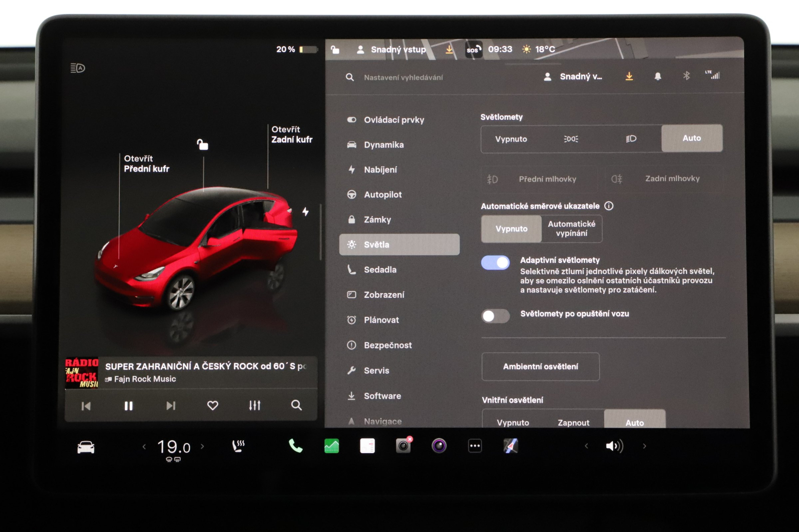Tap the seat heater icon in the dock
799x532 pixels.
tap(238, 446)
